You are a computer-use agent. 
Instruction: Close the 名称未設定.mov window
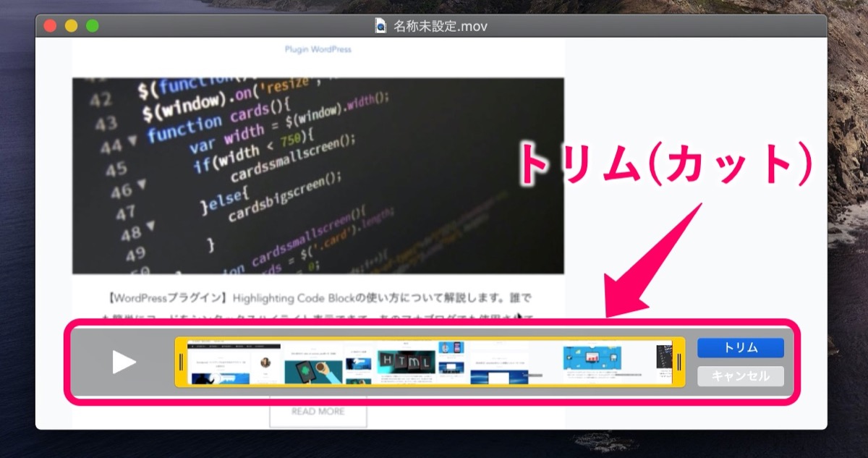coord(50,26)
